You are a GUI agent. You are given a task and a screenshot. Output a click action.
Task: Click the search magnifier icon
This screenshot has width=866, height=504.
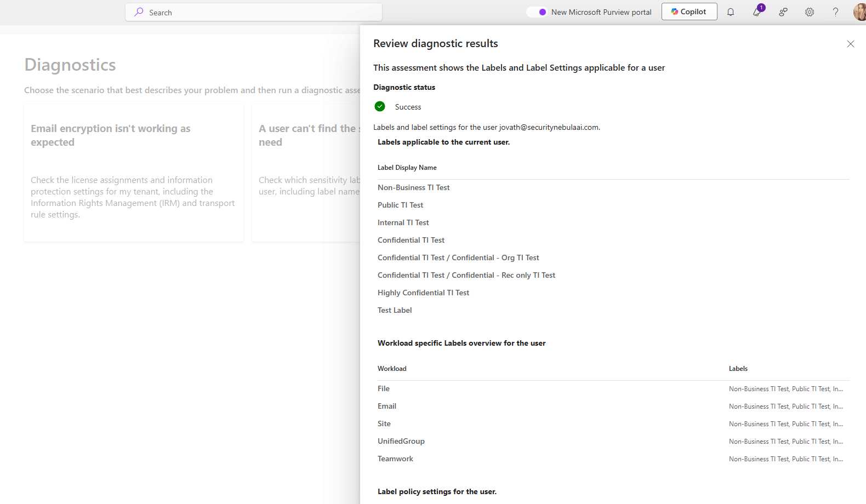[x=139, y=12]
